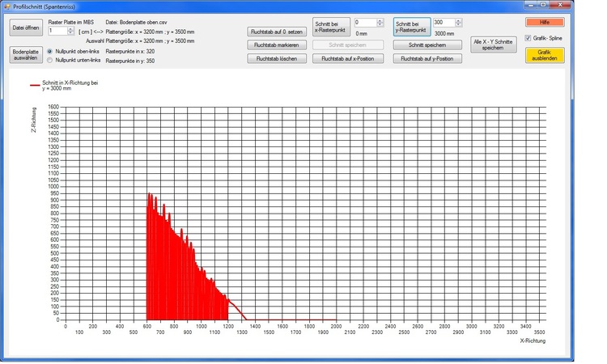Hide chart with Grafik ausblenden
This screenshot has height=364, width=607.
[543, 55]
